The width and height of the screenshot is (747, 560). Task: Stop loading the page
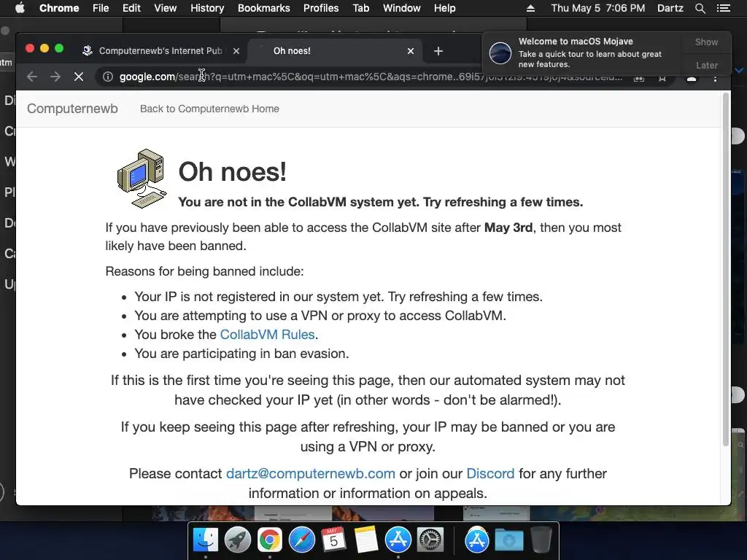point(79,77)
